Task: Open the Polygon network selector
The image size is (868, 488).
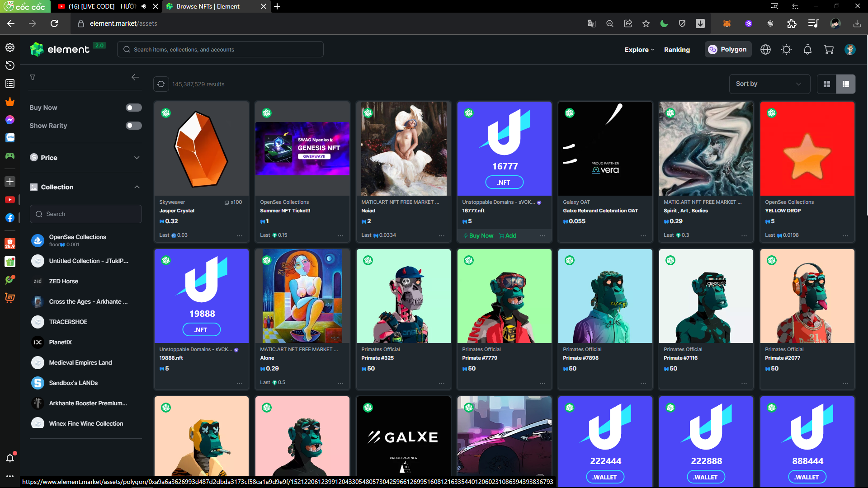Action: [728, 50]
